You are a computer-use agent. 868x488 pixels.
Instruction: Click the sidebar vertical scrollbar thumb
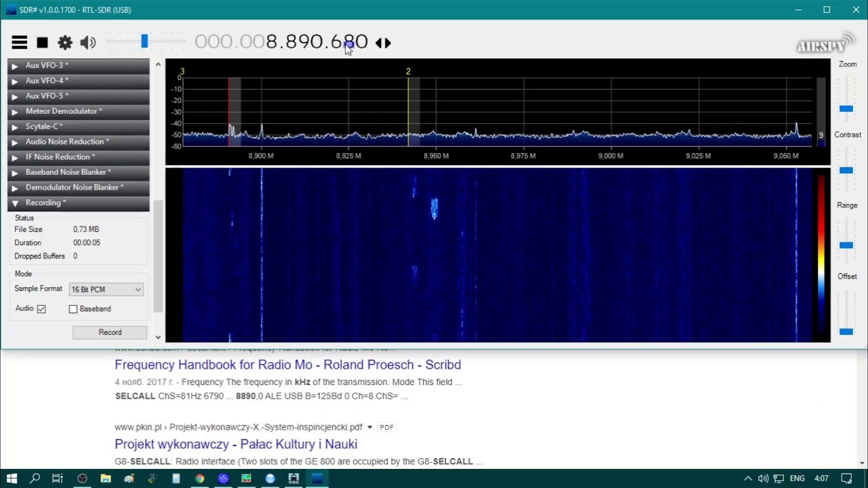[x=158, y=256]
